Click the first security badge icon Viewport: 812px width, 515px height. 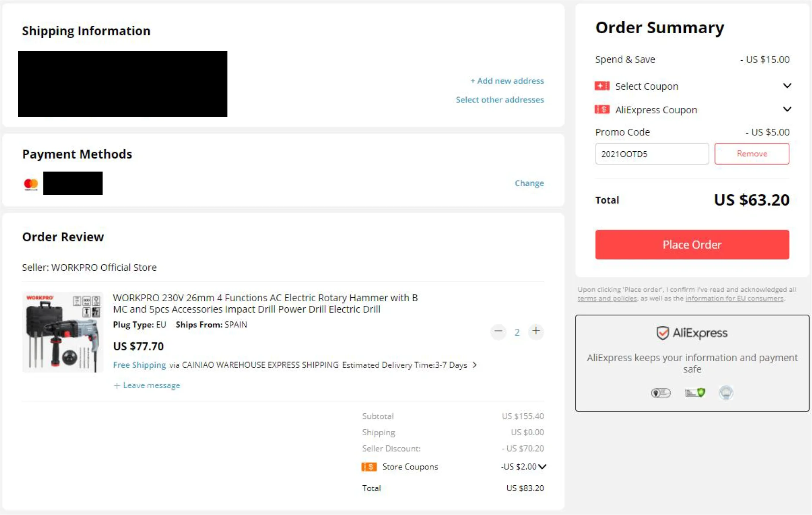pos(661,393)
